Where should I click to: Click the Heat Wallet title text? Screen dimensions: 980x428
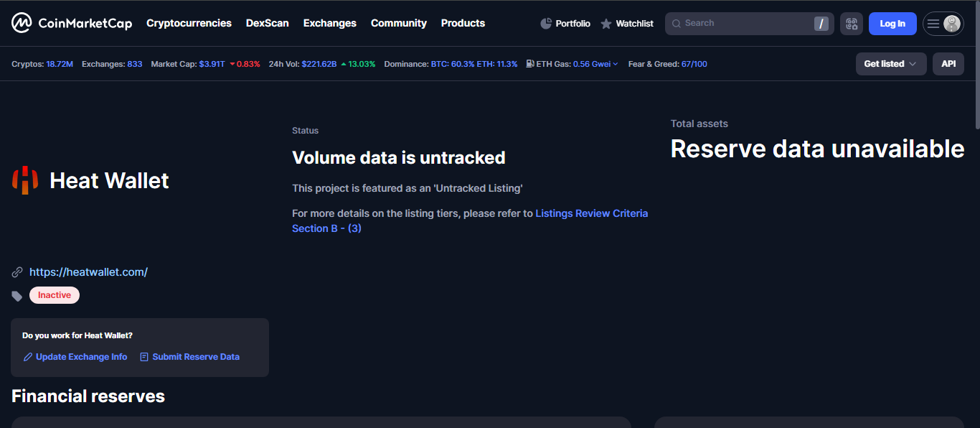(109, 180)
